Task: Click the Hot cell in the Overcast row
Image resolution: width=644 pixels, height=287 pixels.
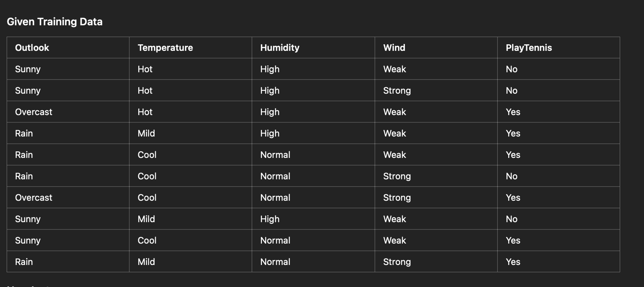Action: 145,112
